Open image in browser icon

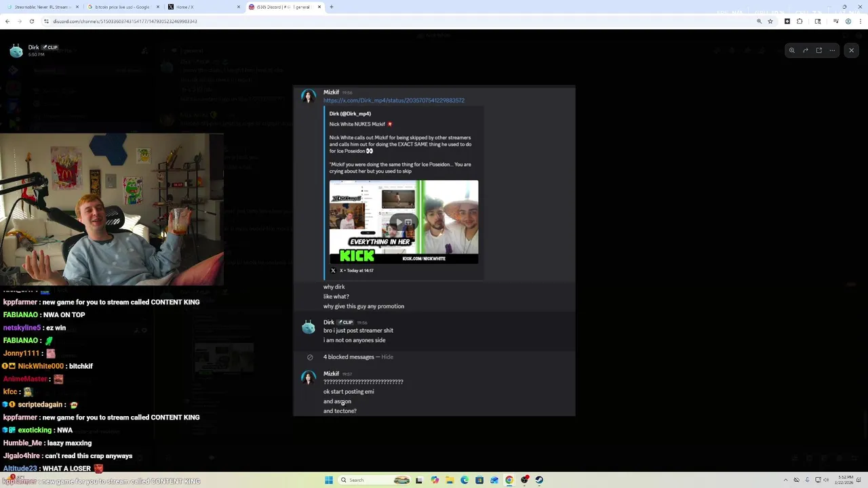point(818,50)
